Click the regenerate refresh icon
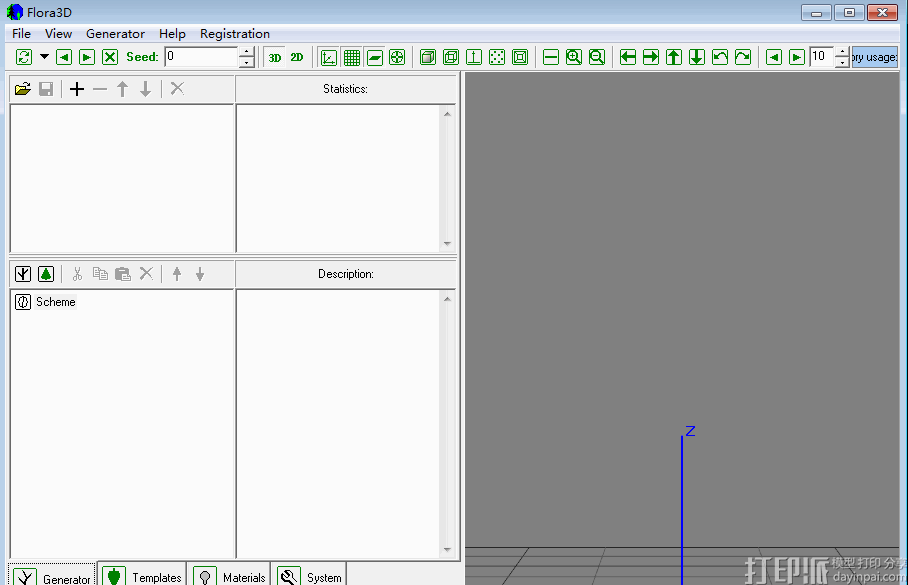Image resolution: width=908 pixels, height=585 pixels. click(24, 57)
